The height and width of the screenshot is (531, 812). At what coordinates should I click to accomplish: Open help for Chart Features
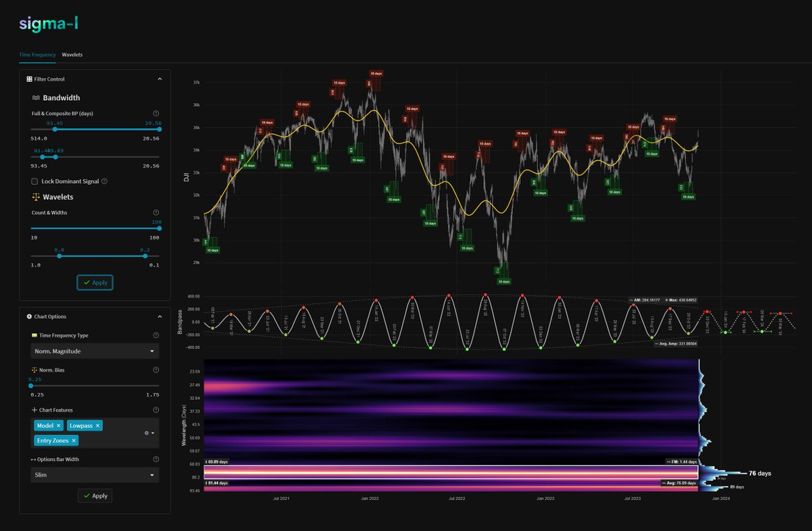click(156, 410)
